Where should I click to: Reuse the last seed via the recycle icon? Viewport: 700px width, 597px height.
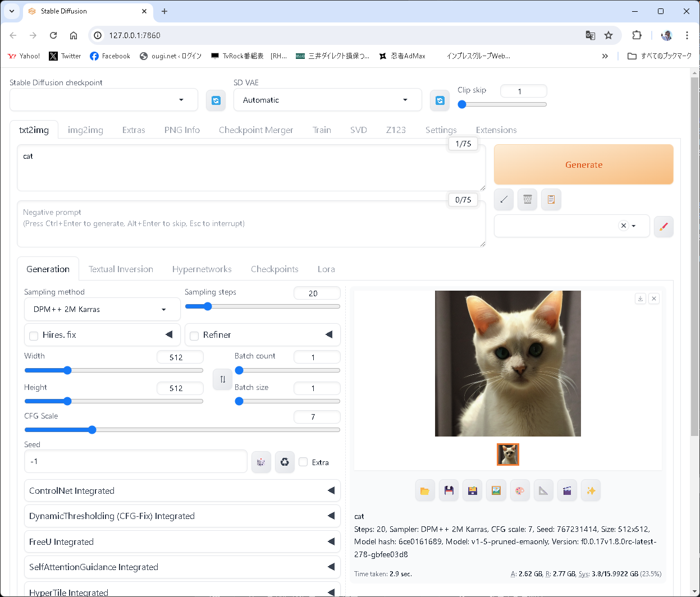point(285,462)
